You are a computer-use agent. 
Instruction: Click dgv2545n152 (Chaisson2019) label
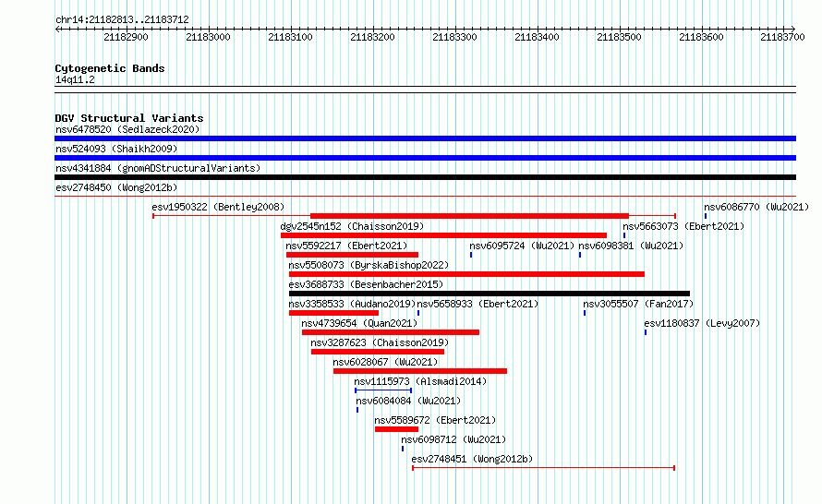click(352, 226)
